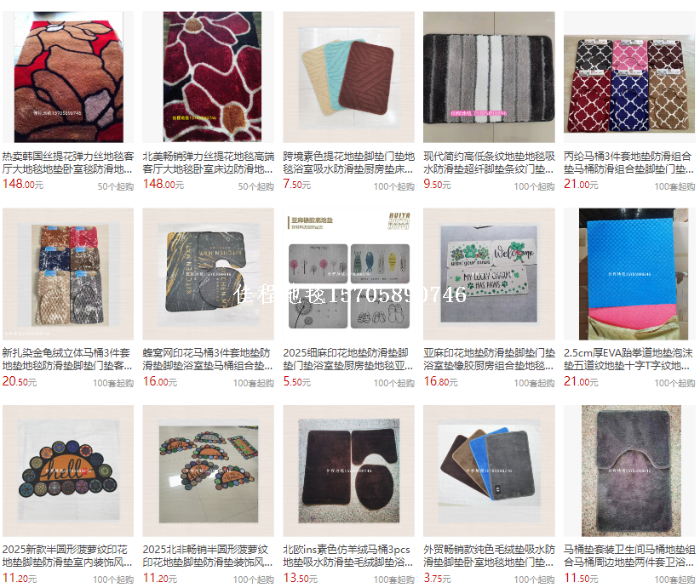View the six-color quatrefoil toilet mat sets
The height and width of the screenshot is (588, 700).
tap(629, 77)
